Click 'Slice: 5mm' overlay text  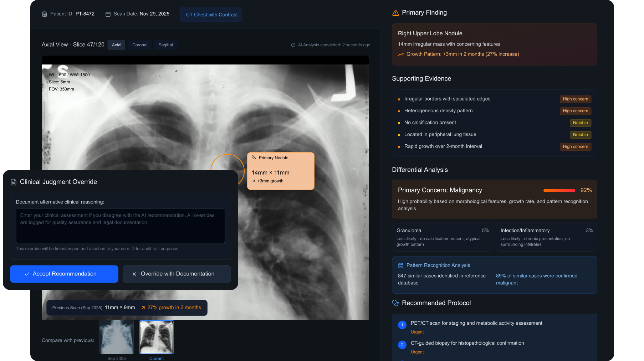click(x=60, y=82)
